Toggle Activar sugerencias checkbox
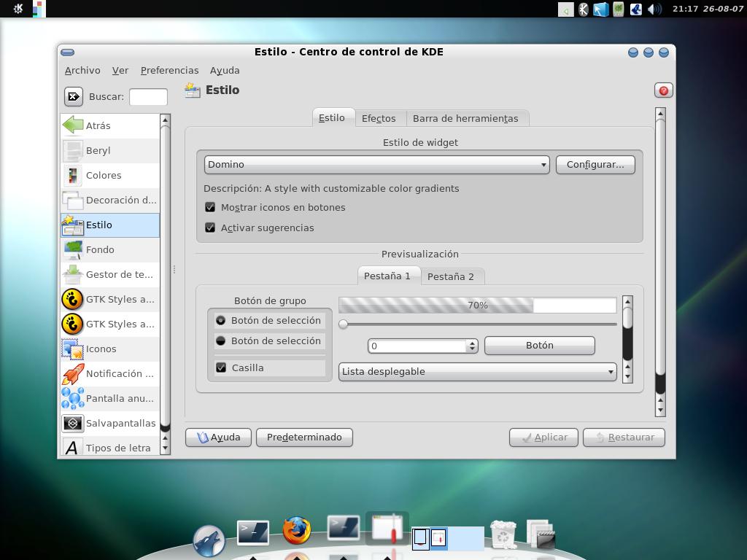747x560 pixels. [x=210, y=227]
